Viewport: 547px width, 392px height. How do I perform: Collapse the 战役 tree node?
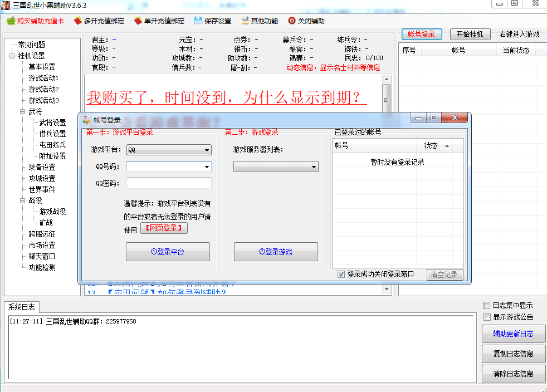click(x=23, y=200)
